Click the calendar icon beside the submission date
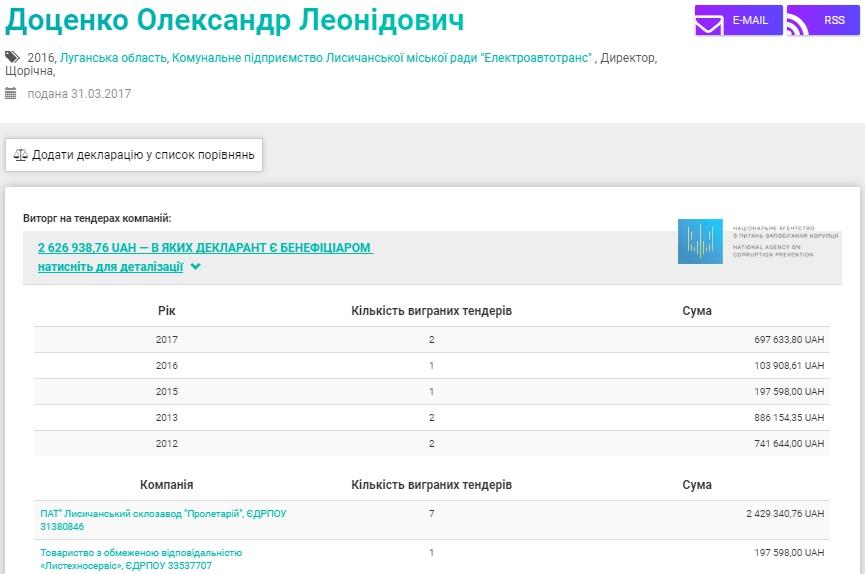865x574 pixels. coord(11,94)
